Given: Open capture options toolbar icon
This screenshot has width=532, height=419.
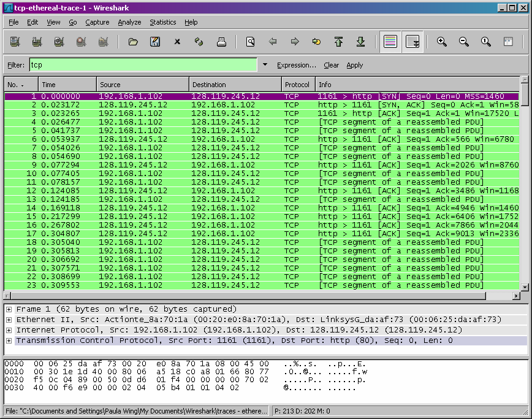Looking at the screenshot, I should pos(37,42).
